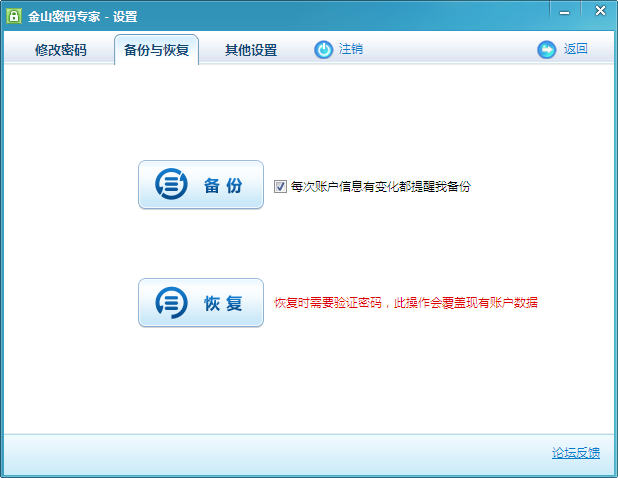
Task: Click the red restore warning text
Action: 406,303
